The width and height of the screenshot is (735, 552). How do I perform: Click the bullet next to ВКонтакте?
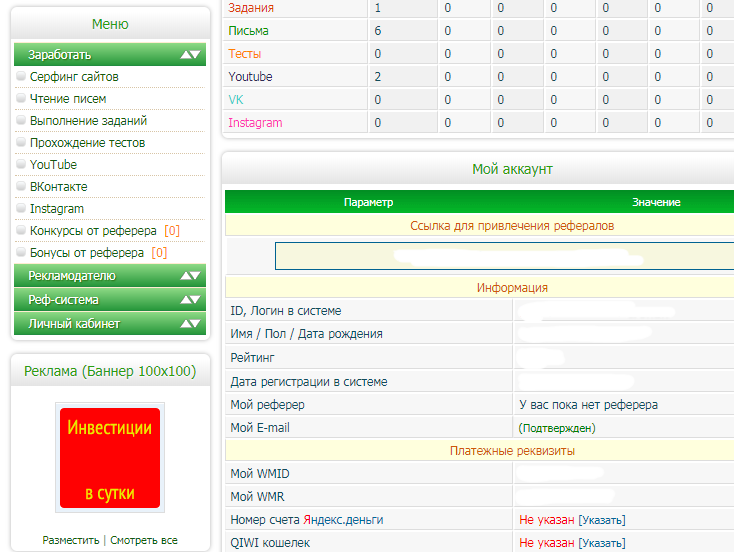21,186
